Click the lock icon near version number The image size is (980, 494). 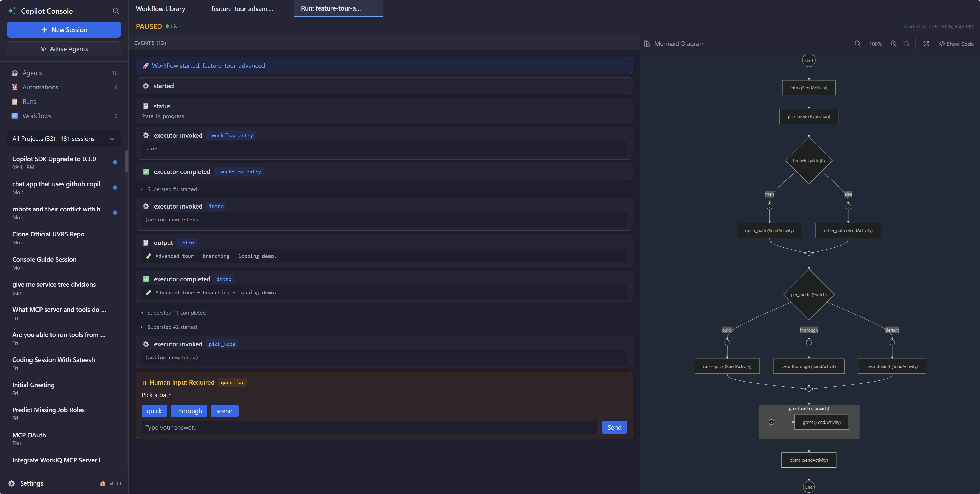tap(102, 483)
